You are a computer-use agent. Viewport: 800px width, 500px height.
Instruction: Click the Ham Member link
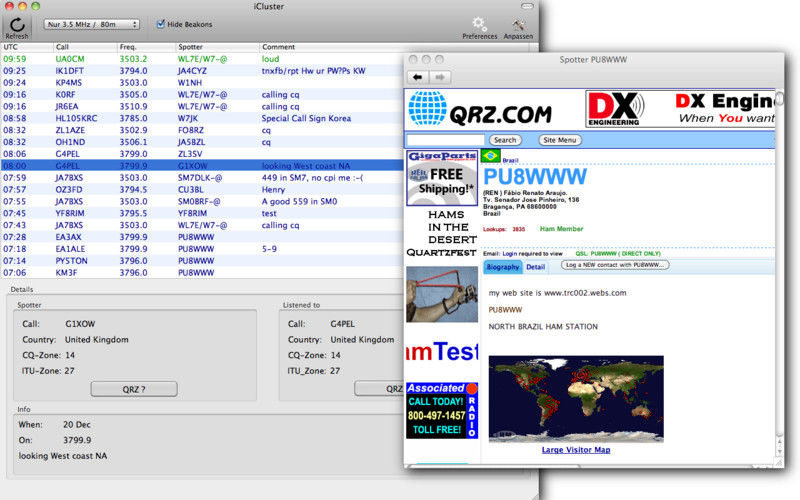(561, 229)
